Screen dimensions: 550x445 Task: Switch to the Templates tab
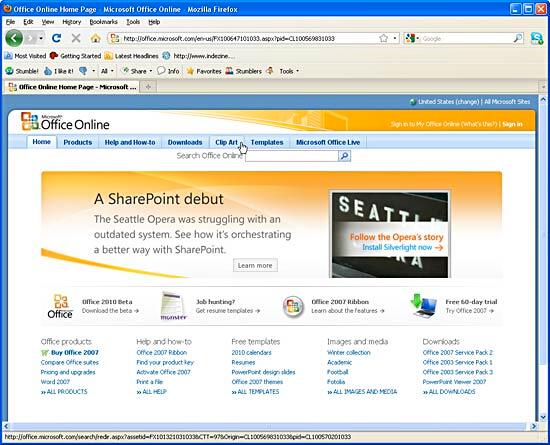267,142
